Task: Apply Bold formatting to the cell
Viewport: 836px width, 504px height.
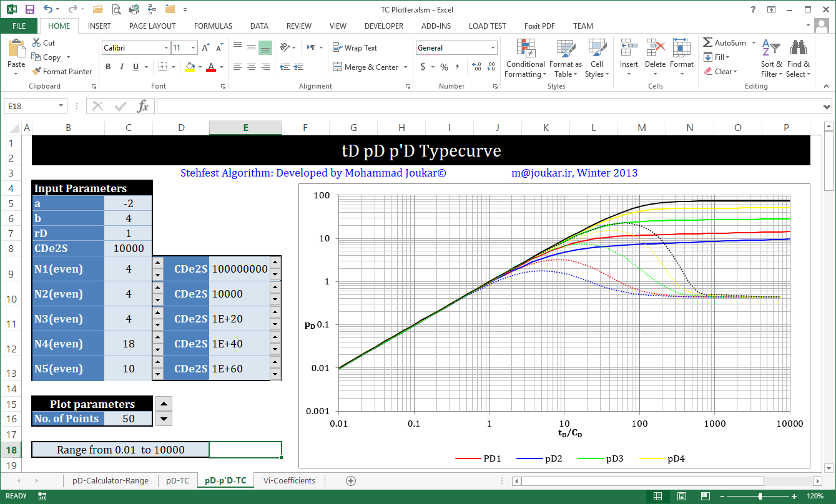Action: [x=108, y=67]
